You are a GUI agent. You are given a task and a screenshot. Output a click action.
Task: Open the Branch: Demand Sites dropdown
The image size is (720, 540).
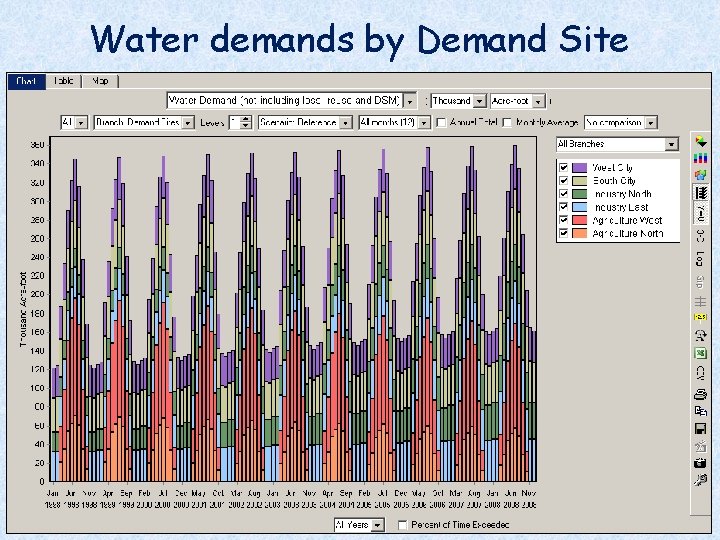[x=144, y=123]
